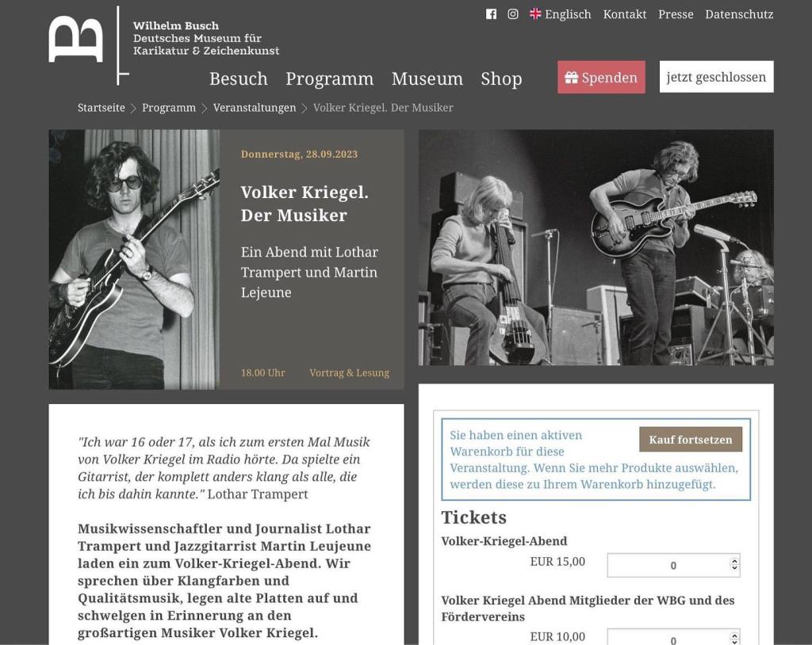Increase Mitglieder ticket quantity arrow
Viewport: 812px width, 645px height.
(733, 636)
